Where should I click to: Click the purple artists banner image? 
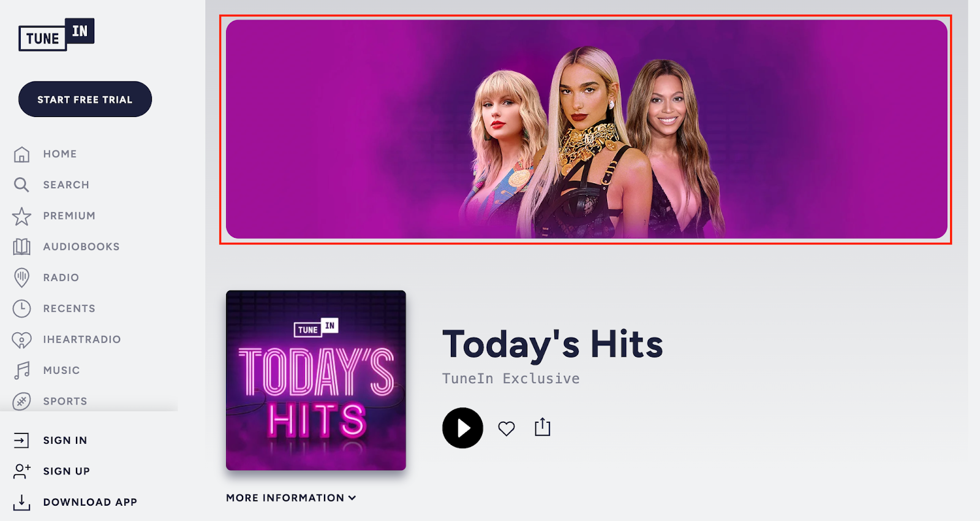pos(586,129)
